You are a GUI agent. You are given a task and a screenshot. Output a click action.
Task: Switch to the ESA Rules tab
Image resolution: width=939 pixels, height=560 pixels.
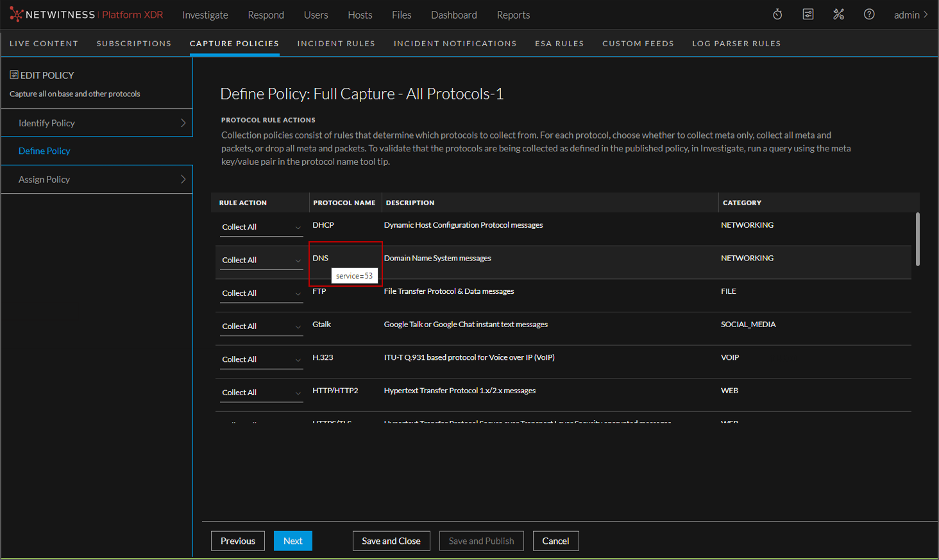click(x=559, y=43)
